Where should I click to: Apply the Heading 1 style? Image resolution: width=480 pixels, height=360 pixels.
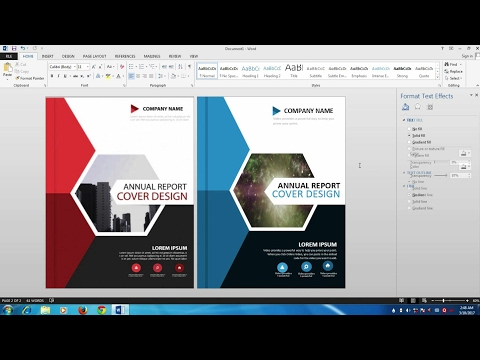click(x=250, y=71)
